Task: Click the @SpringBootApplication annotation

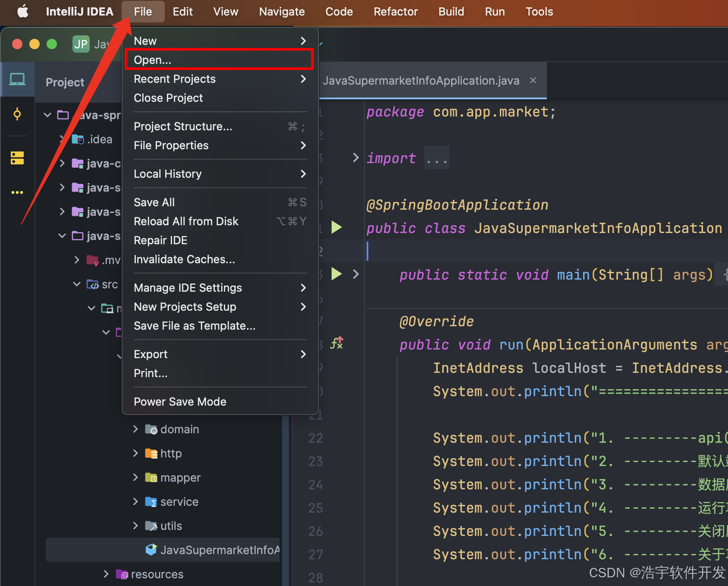Action: pyautogui.click(x=457, y=205)
